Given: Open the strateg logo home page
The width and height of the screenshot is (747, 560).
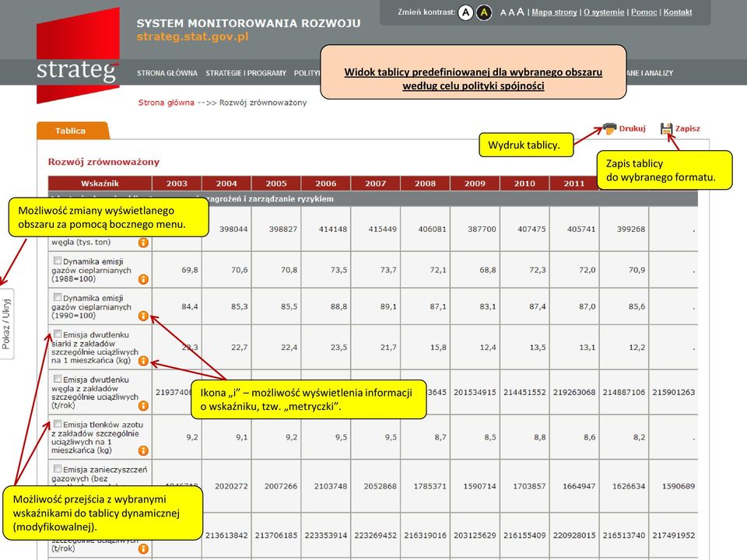Looking at the screenshot, I should (78, 56).
